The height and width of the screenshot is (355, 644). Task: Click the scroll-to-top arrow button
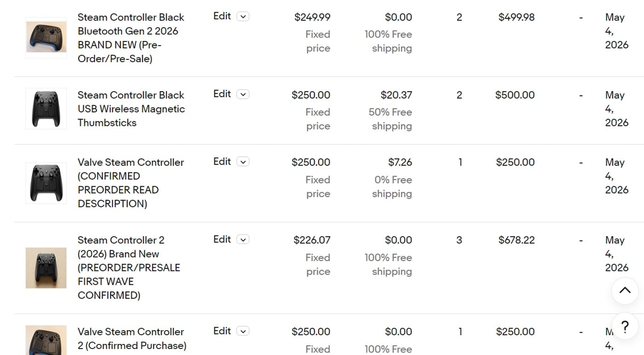[x=625, y=291]
